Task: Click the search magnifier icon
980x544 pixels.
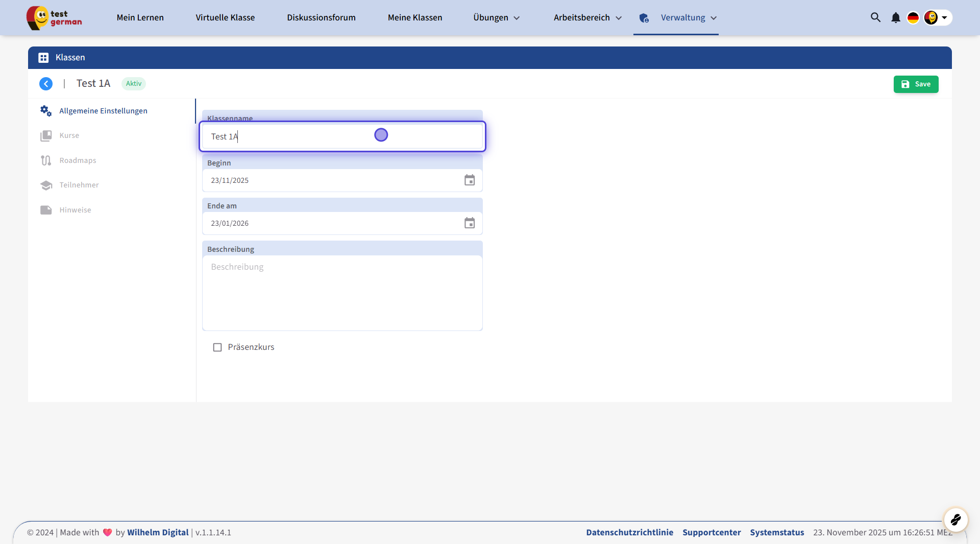Action: pyautogui.click(x=875, y=17)
